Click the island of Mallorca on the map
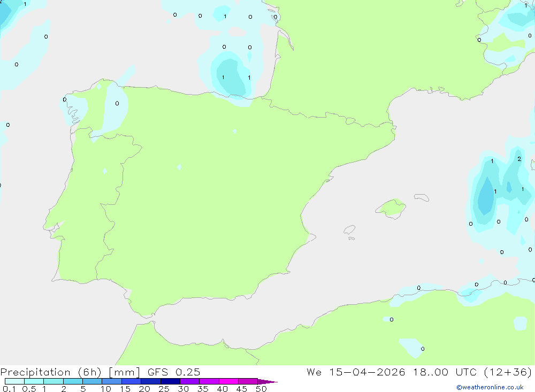 click(391, 207)
